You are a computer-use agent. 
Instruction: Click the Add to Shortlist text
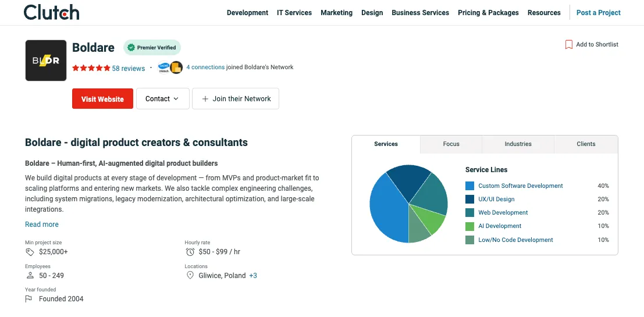tap(597, 44)
